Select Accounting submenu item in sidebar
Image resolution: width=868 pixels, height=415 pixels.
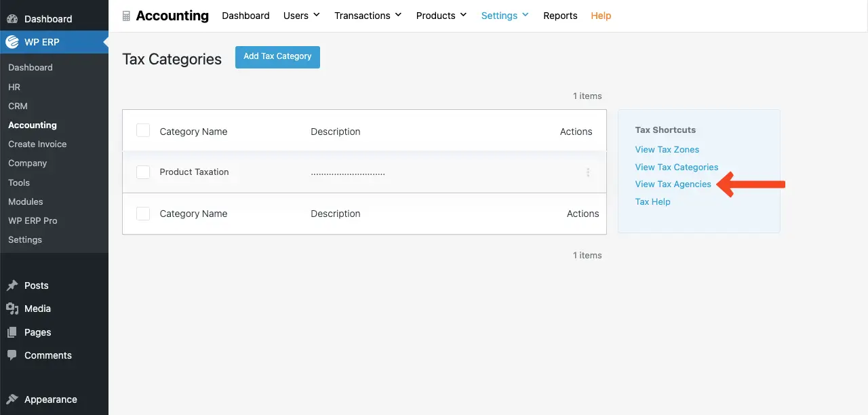coord(33,125)
